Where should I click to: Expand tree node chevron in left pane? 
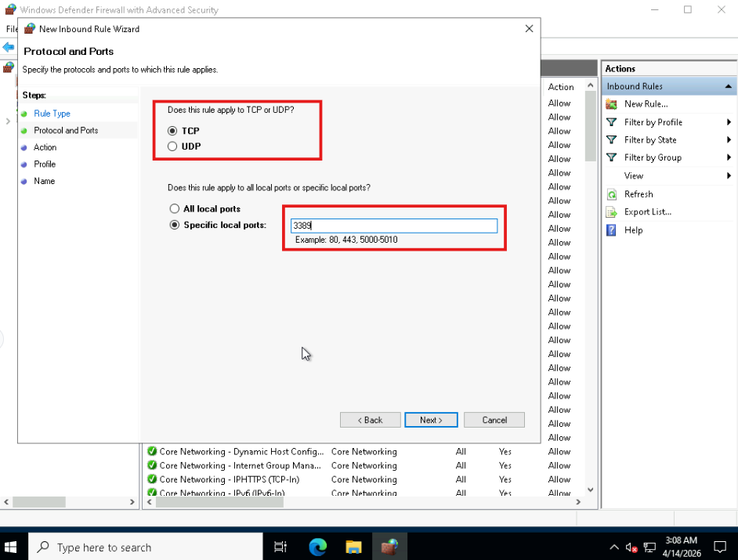[8, 121]
